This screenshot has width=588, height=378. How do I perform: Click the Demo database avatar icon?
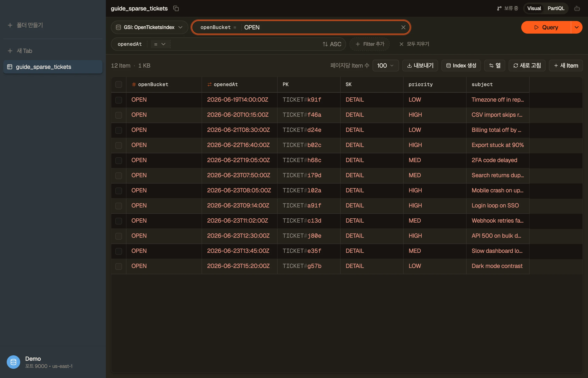pos(13,362)
